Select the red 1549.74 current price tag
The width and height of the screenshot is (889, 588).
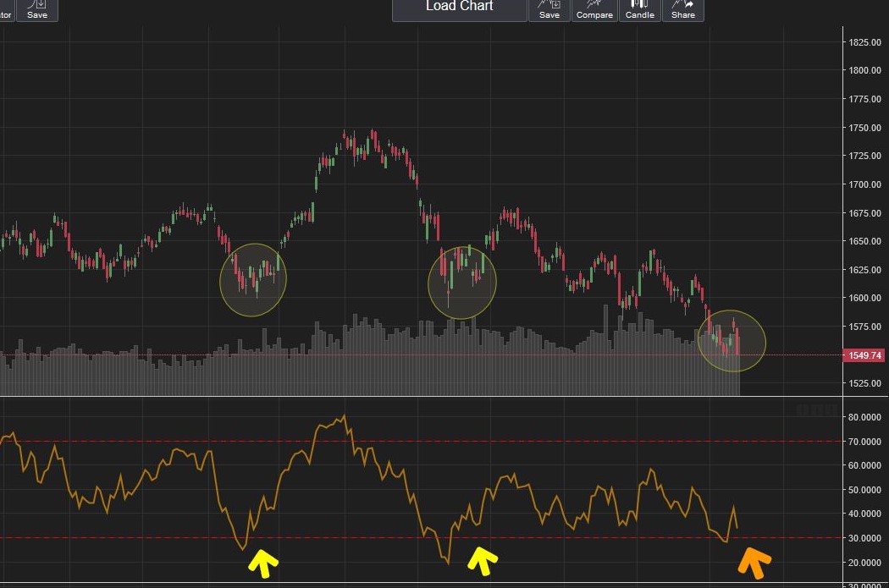pos(864,355)
